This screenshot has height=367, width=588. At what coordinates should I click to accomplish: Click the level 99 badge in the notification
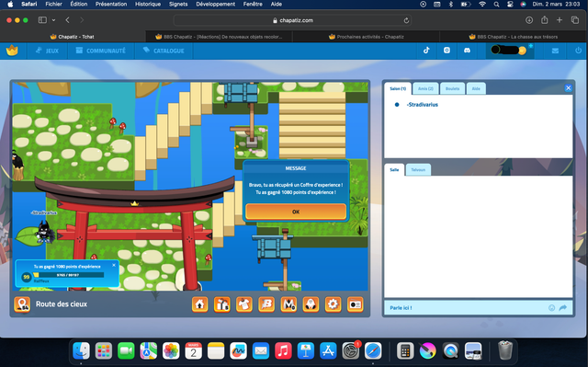point(27,277)
